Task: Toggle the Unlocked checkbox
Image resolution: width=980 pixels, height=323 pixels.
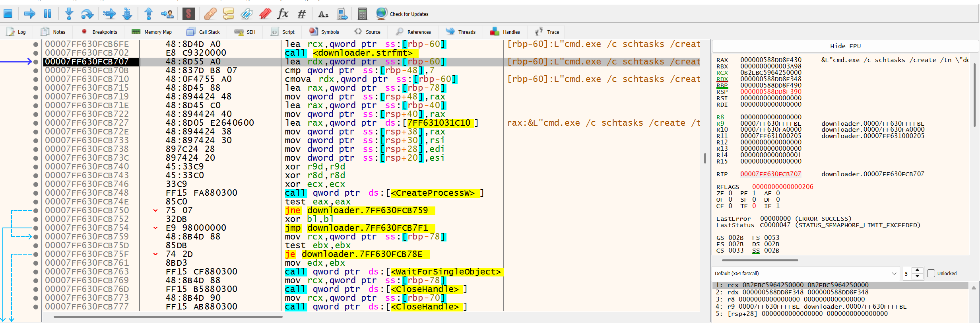Action: 931,273
